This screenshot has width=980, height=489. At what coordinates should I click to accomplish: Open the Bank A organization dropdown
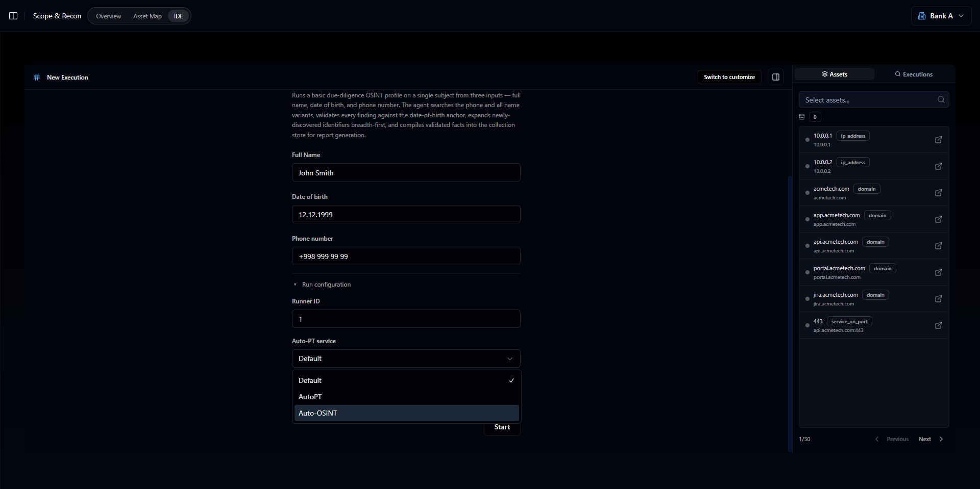pos(941,16)
